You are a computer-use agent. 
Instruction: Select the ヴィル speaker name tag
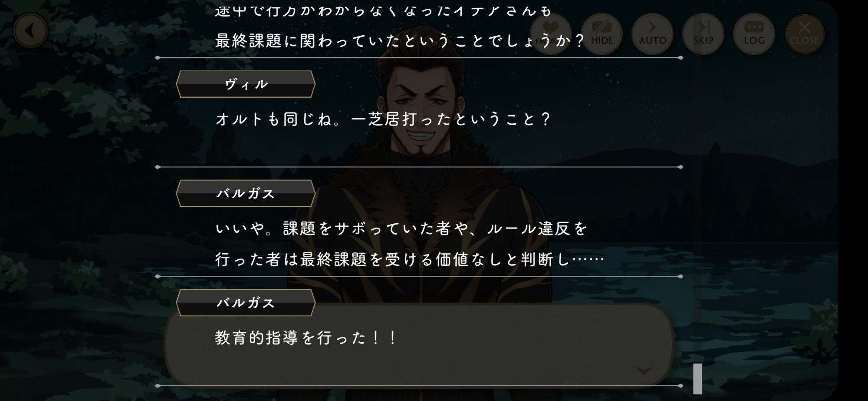pyautogui.click(x=246, y=84)
